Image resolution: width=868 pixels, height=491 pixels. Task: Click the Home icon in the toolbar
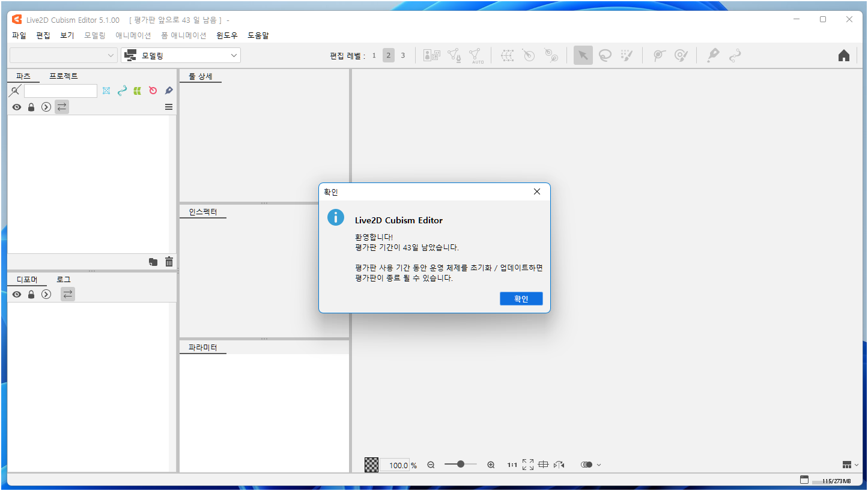tap(844, 56)
